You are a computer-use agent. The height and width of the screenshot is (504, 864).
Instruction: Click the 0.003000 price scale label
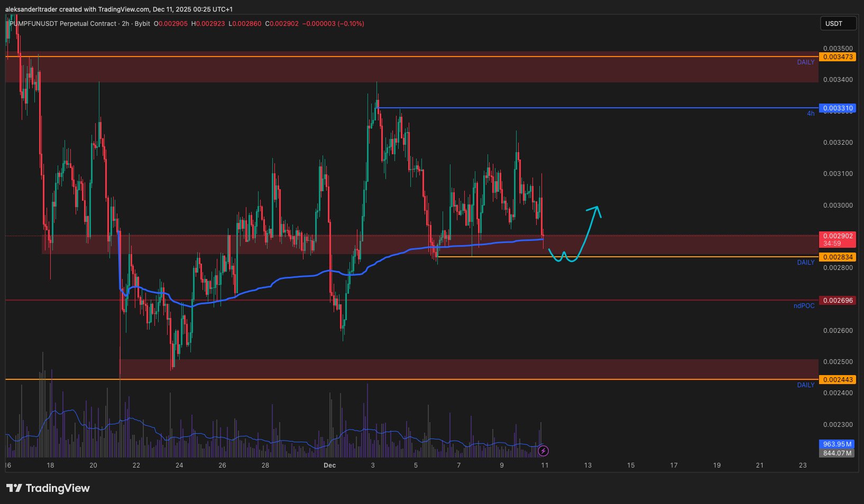838,206
